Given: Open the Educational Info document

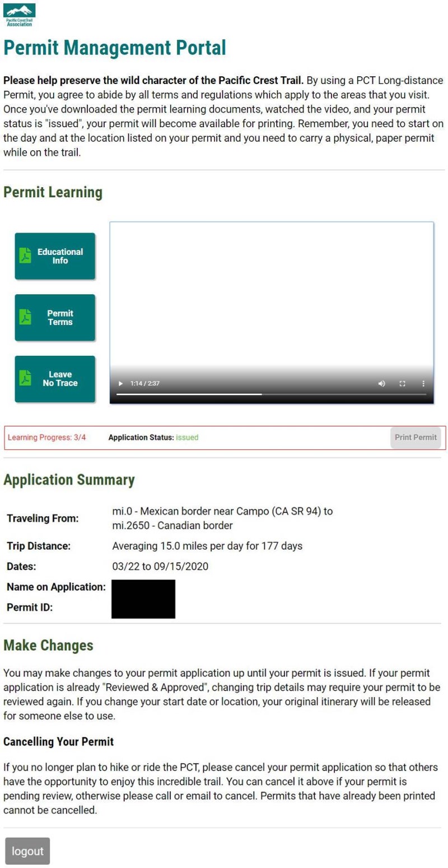Looking at the screenshot, I should pyautogui.click(x=55, y=256).
